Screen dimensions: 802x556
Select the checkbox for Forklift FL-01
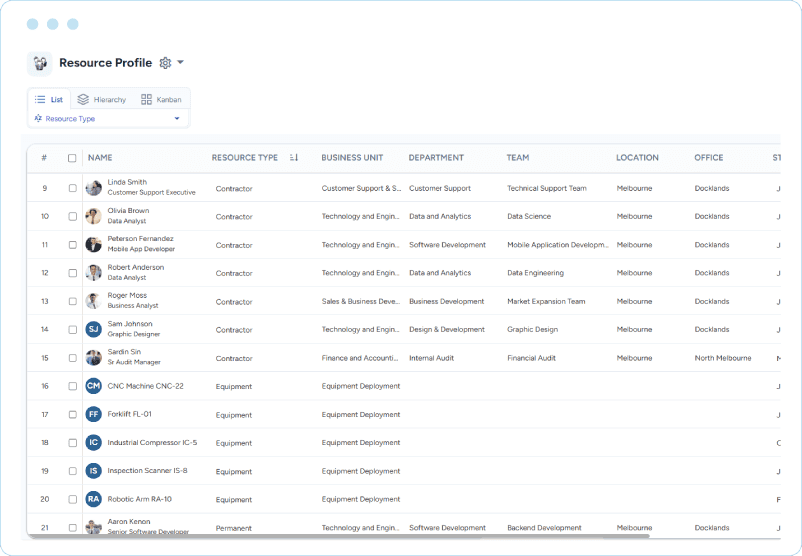(x=73, y=414)
